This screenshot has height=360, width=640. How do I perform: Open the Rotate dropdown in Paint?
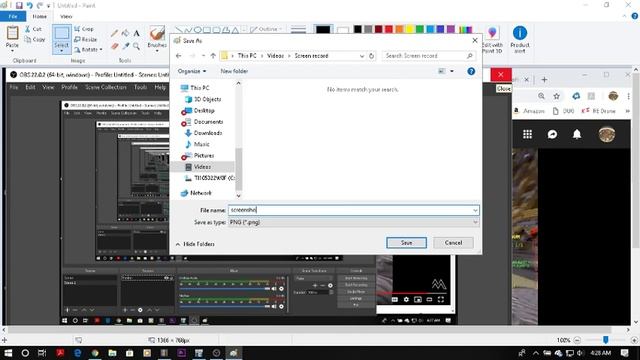click(88, 50)
